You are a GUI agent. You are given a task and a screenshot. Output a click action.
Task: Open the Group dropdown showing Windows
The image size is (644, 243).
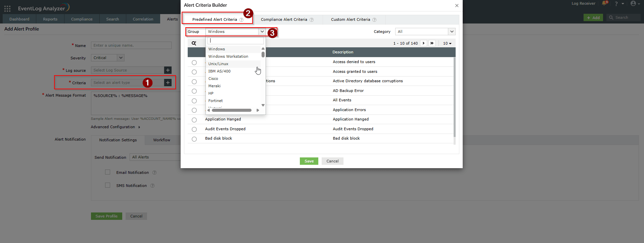[235, 32]
